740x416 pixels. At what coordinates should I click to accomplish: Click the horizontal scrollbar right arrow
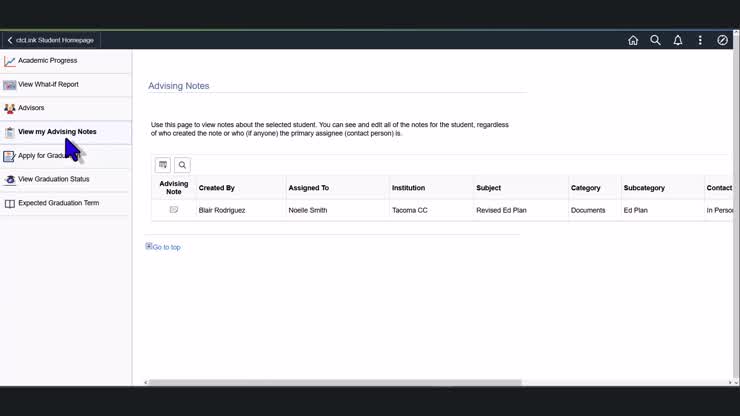(730, 382)
